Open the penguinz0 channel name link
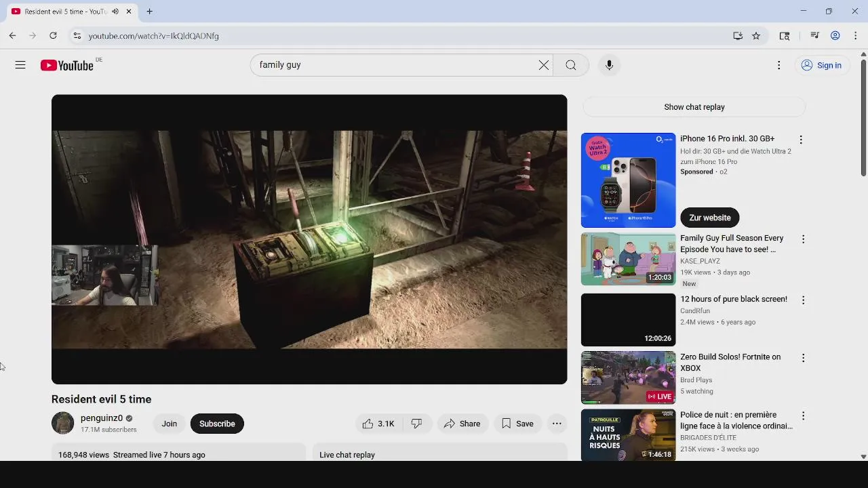This screenshot has height=488, width=868. pyautogui.click(x=102, y=418)
